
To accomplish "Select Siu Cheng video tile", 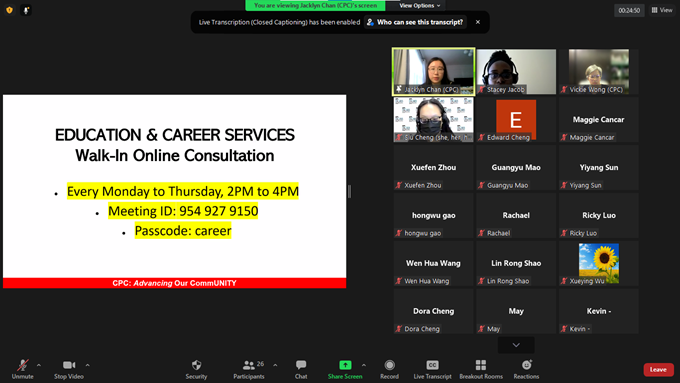I will click(433, 119).
